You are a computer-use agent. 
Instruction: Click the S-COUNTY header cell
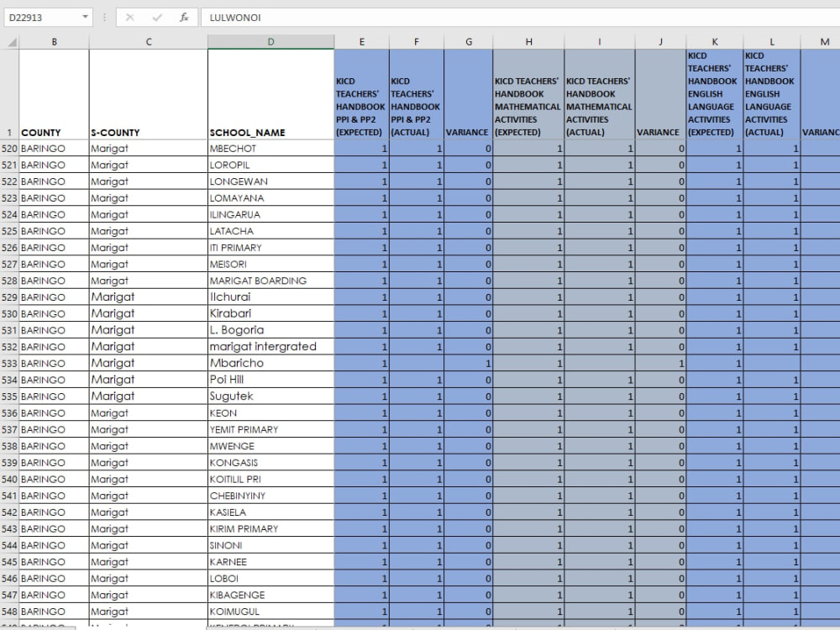(x=149, y=94)
